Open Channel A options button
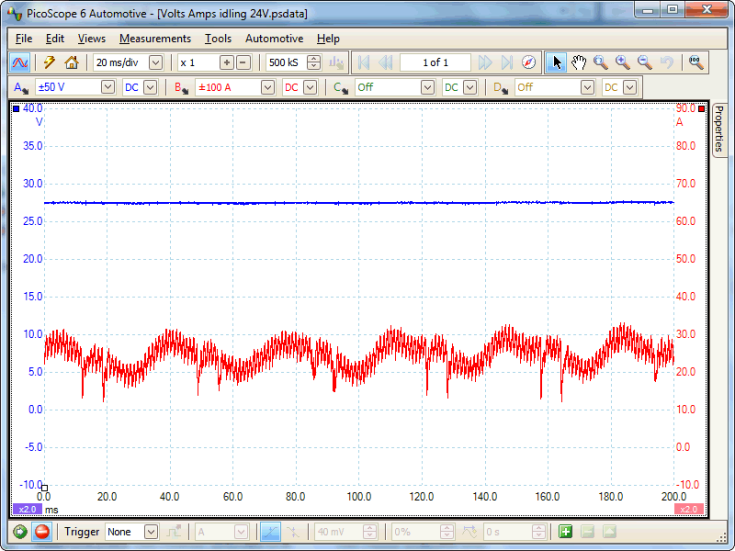The width and height of the screenshot is (735, 551). tap(20, 87)
